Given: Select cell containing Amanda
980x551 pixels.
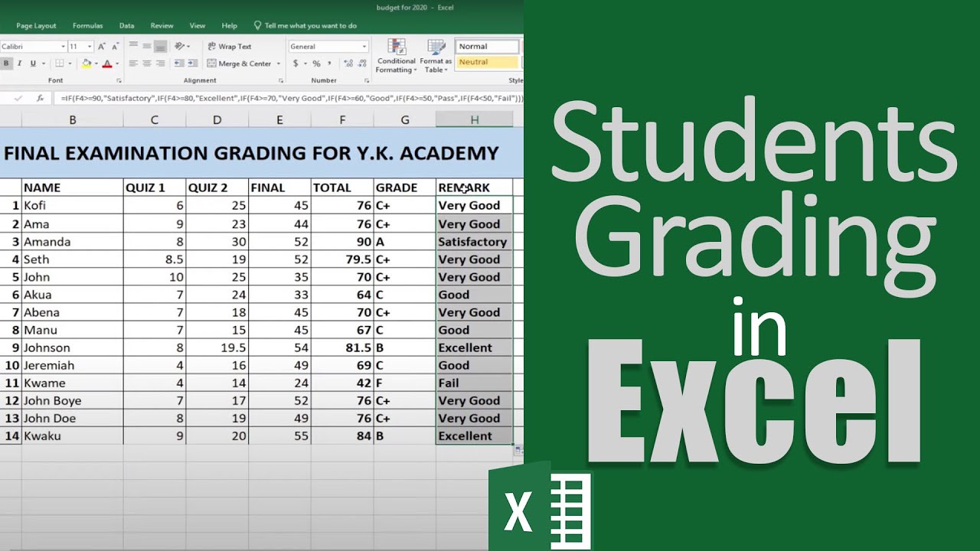Looking at the screenshot, I should click(73, 242).
